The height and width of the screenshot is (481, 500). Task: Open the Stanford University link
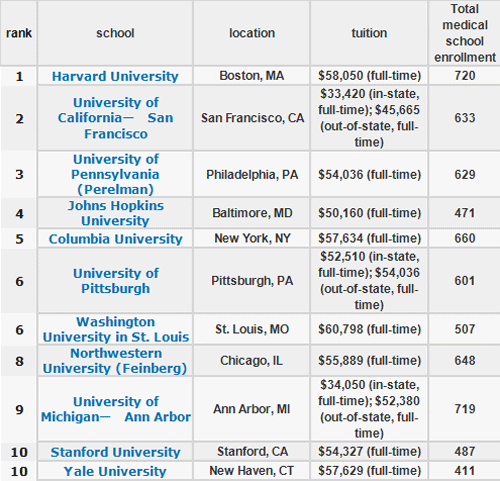coord(115,452)
